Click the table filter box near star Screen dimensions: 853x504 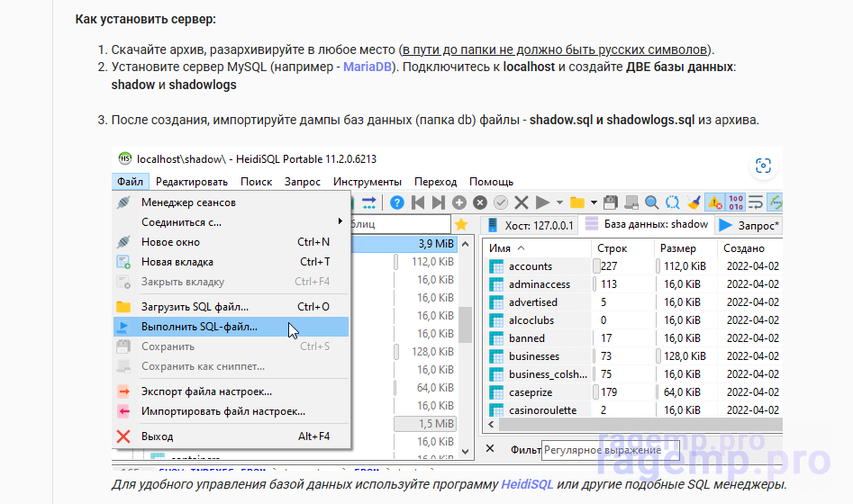point(401,224)
